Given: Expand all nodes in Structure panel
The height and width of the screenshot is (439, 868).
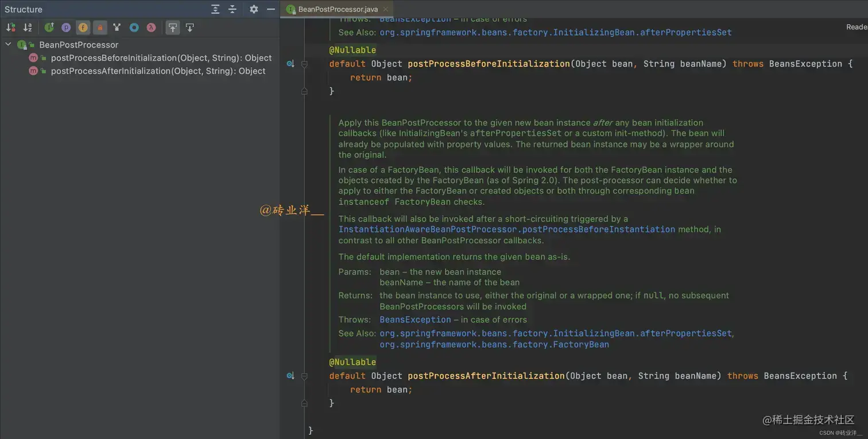Looking at the screenshot, I should click(x=215, y=9).
